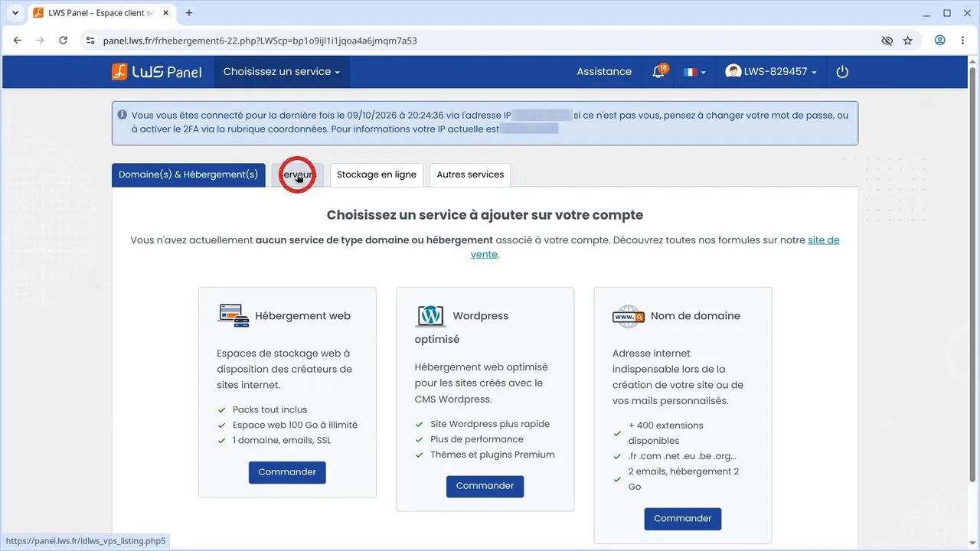Go back with the browser back arrow

pos(18,41)
